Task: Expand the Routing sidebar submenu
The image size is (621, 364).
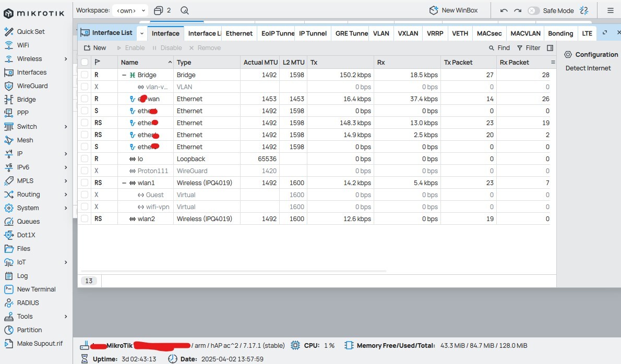Action: [66, 195]
